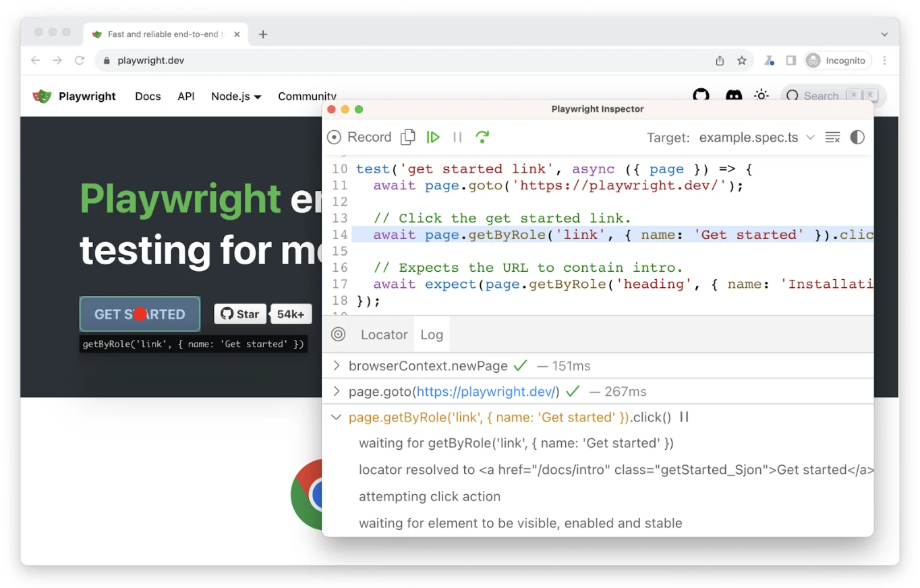Select the 'Fast and reliable end-to-end' browser tab
Image resolution: width=920 pixels, height=588 pixels.
[167, 34]
